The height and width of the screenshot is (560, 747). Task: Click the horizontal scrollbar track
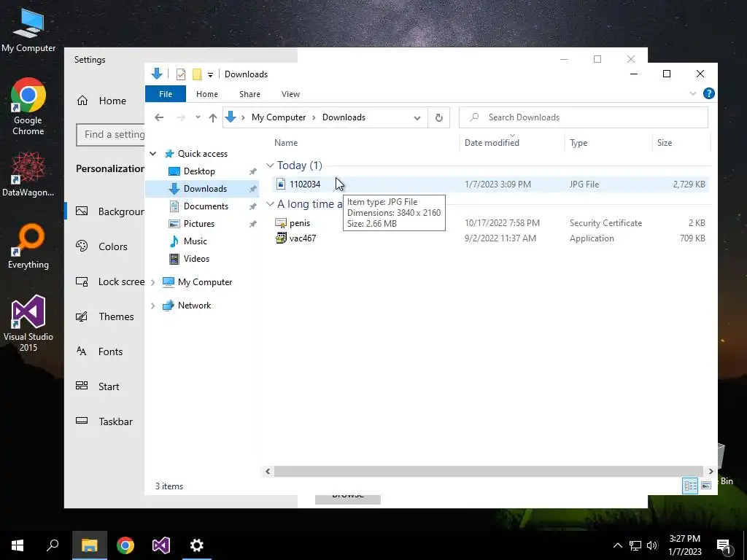pos(489,472)
